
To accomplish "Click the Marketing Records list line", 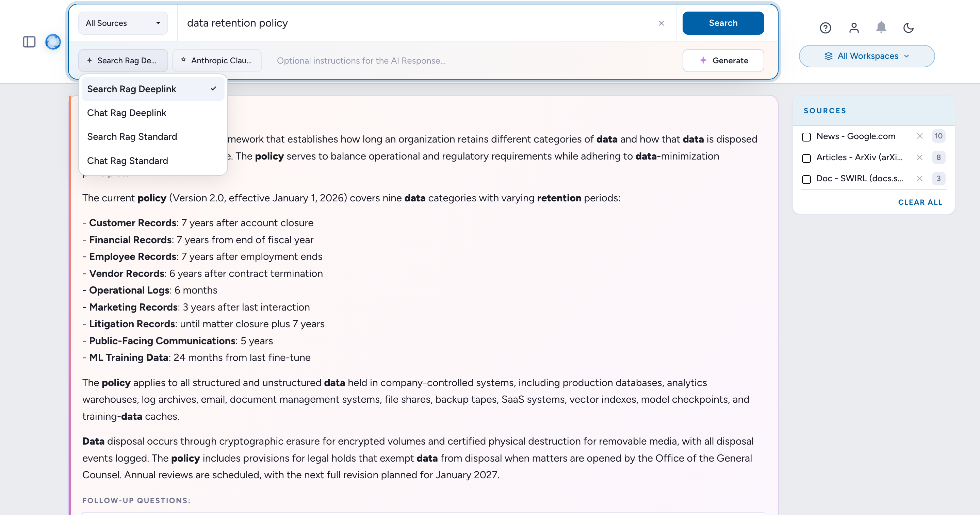I will click(x=196, y=307).
